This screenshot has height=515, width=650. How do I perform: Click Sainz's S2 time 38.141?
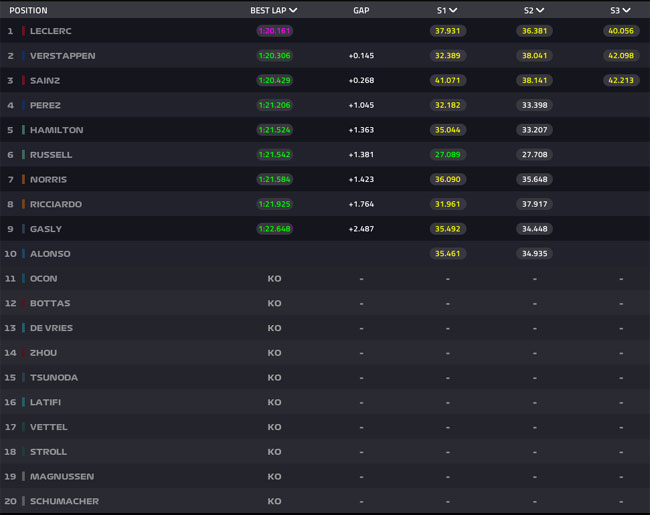point(534,80)
